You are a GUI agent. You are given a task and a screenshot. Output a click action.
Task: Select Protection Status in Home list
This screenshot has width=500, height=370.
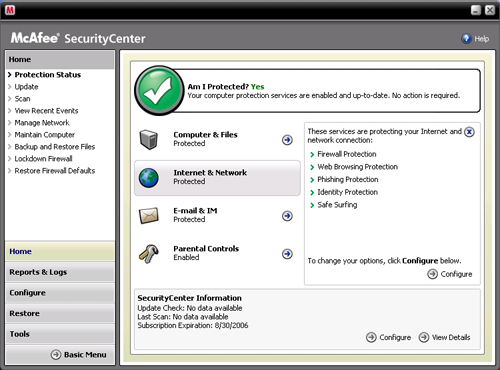tap(48, 75)
